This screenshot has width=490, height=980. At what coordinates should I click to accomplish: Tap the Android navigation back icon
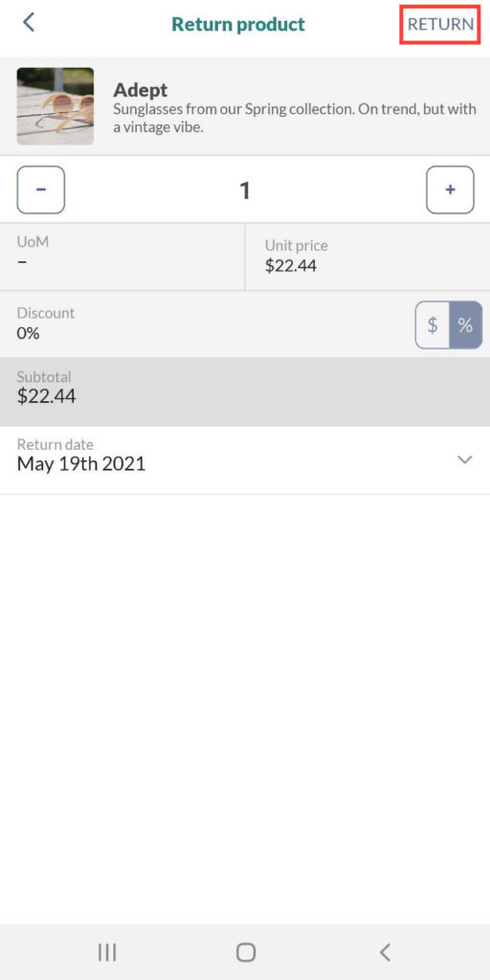(x=385, y=952)
